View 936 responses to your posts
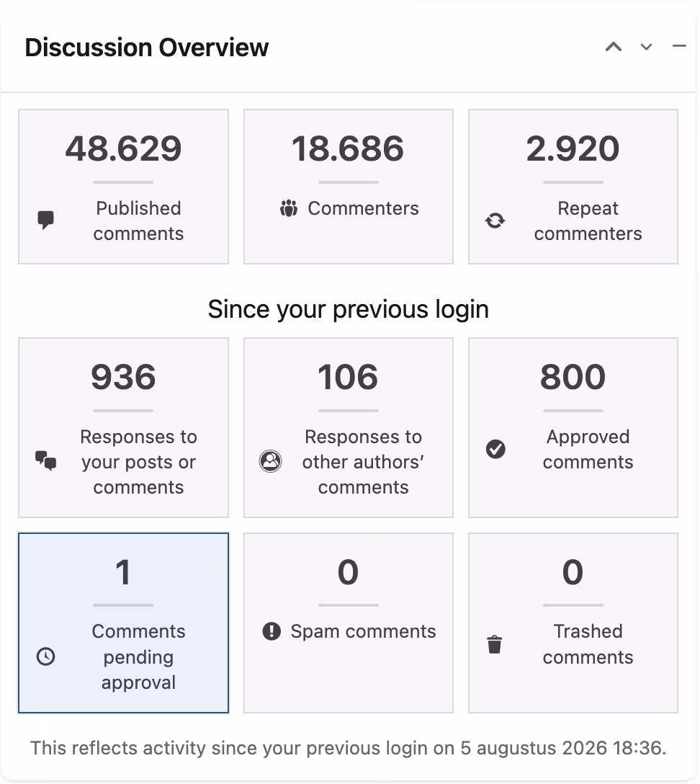The height and width of the screenshot is (784, 700). pyautogui.click(x=123, y=427)
